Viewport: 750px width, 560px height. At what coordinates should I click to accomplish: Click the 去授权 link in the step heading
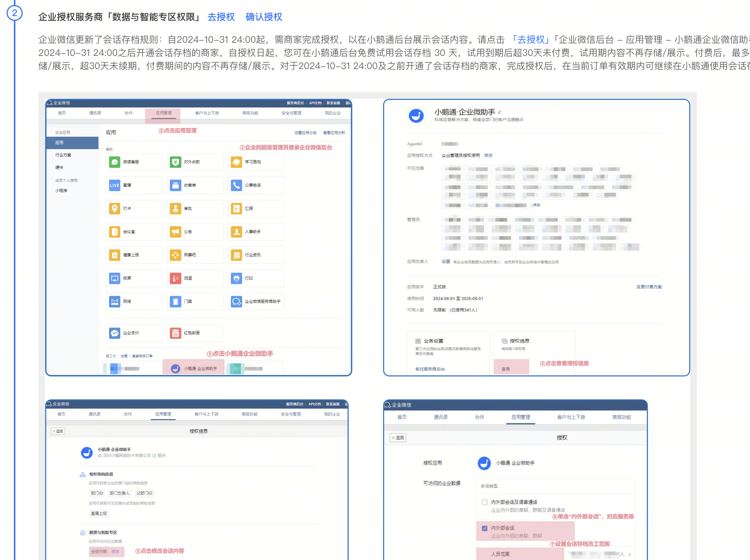tap(221, 17)
